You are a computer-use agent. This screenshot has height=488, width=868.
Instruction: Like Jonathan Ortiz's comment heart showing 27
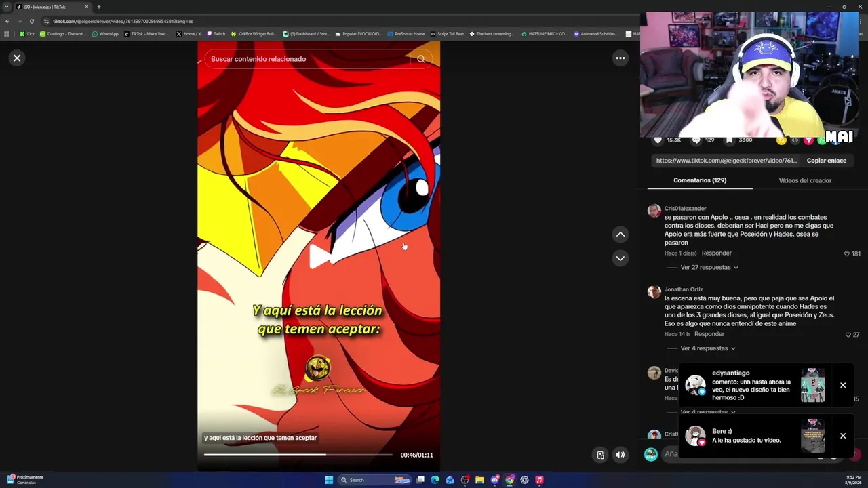coord(848,335)
